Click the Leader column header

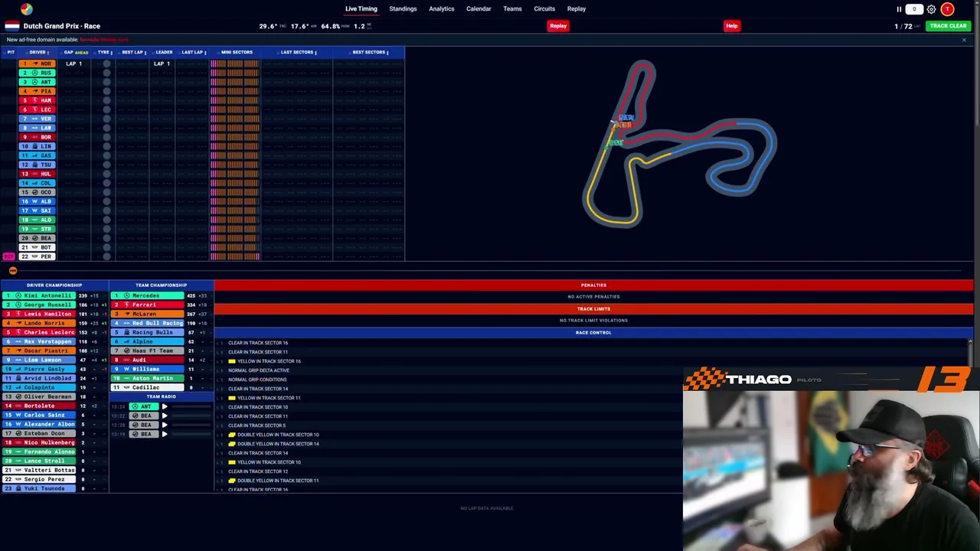(163, 52)
